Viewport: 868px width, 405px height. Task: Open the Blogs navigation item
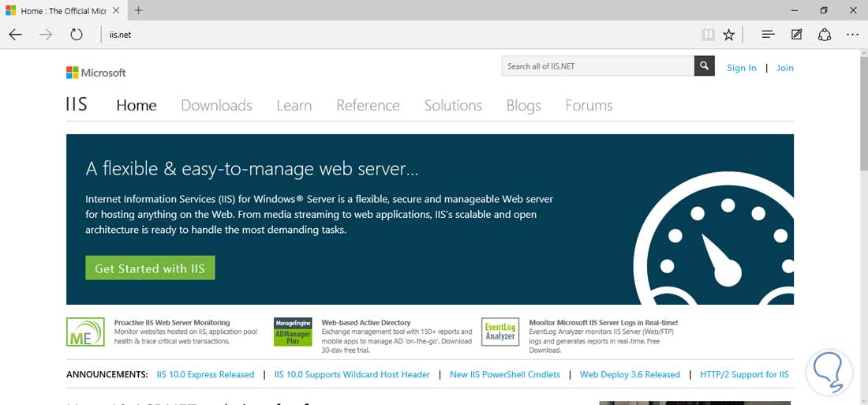pyautogui.click(x=524, y=105)
